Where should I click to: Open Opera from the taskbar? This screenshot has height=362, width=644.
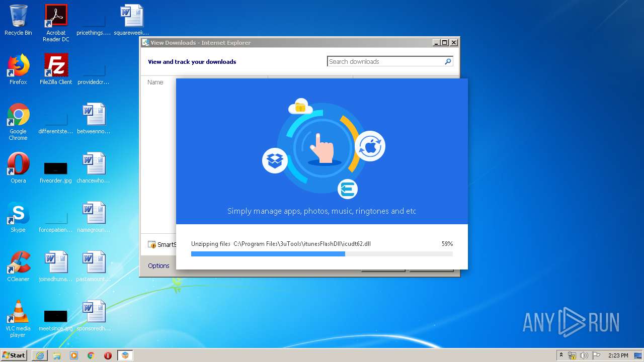[108, 355]
